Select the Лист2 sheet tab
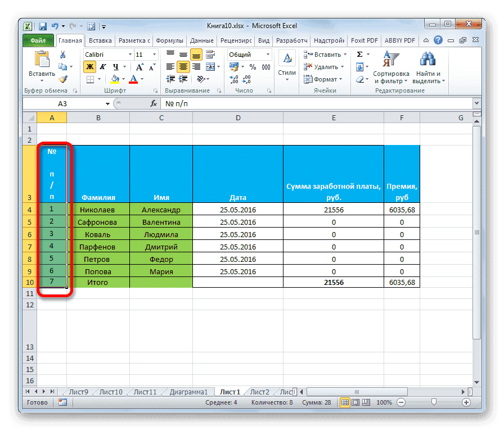 259,392
